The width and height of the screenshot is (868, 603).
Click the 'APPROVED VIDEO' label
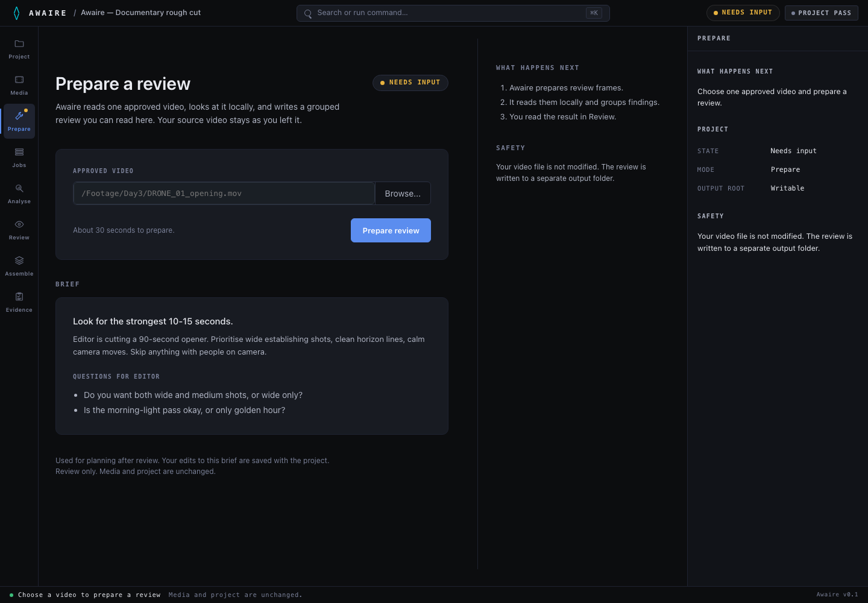point(103,171)
